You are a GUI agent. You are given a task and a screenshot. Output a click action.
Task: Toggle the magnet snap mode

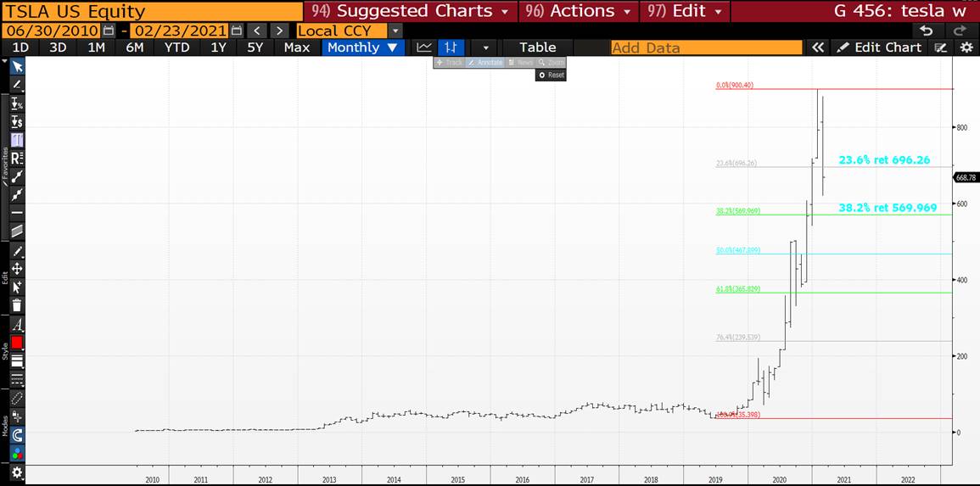18,435
